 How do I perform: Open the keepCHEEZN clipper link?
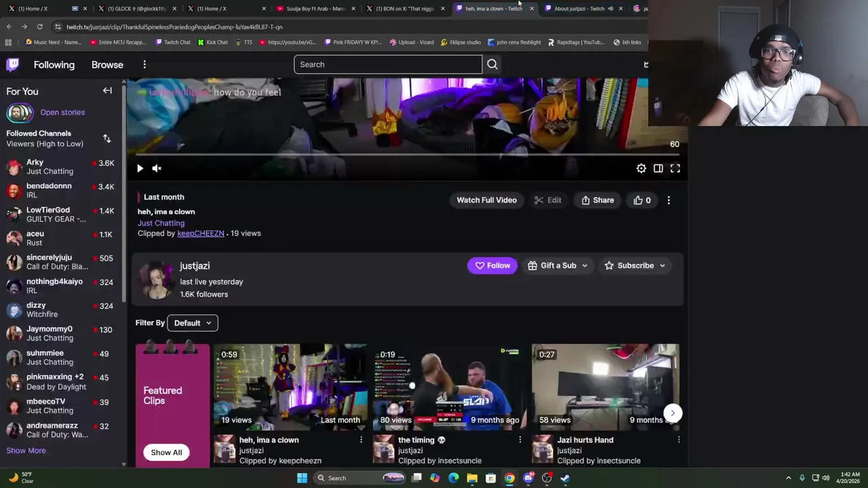coord(200,233)
